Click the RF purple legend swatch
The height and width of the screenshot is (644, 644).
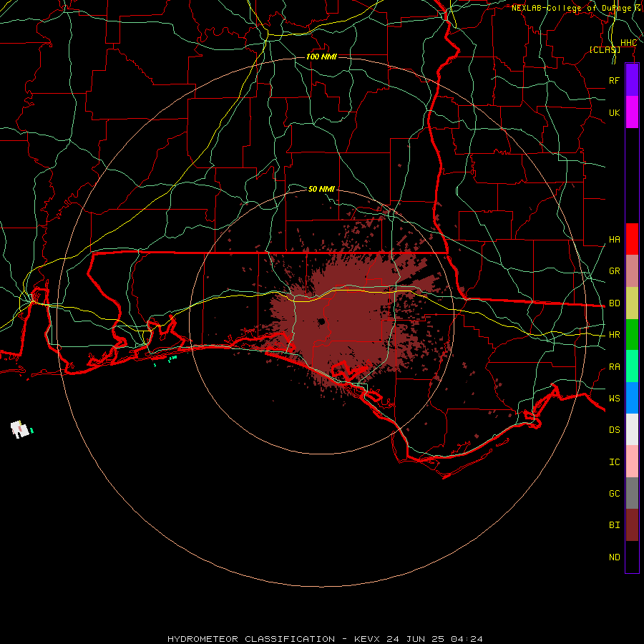[632, 80]
